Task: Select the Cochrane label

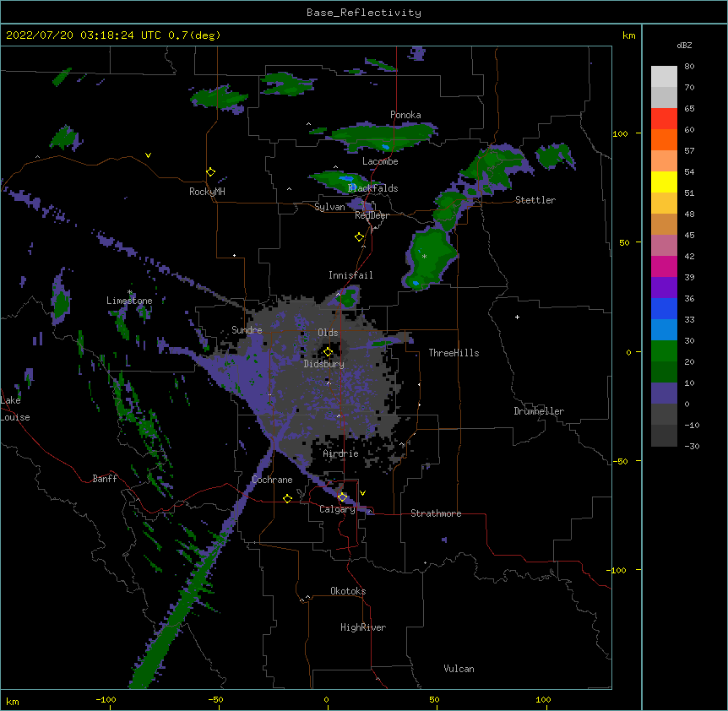Action: (x=272, y=480)
